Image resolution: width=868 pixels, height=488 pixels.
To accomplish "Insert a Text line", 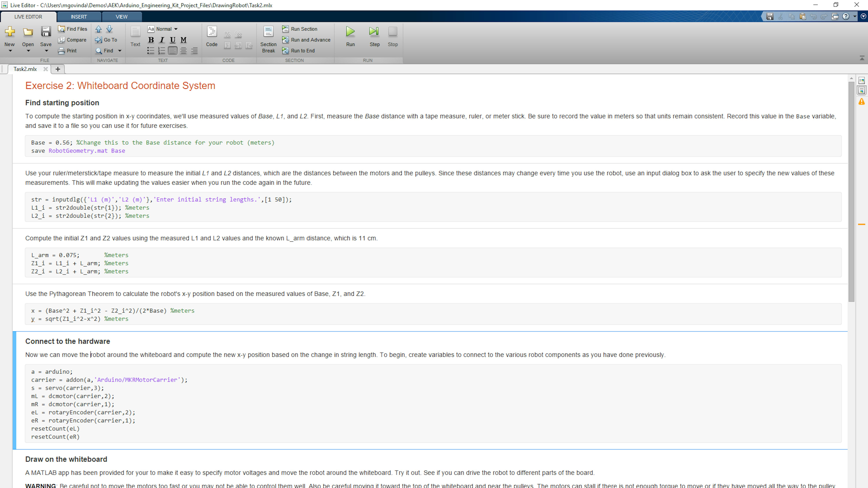I will [x=135, y=36].
